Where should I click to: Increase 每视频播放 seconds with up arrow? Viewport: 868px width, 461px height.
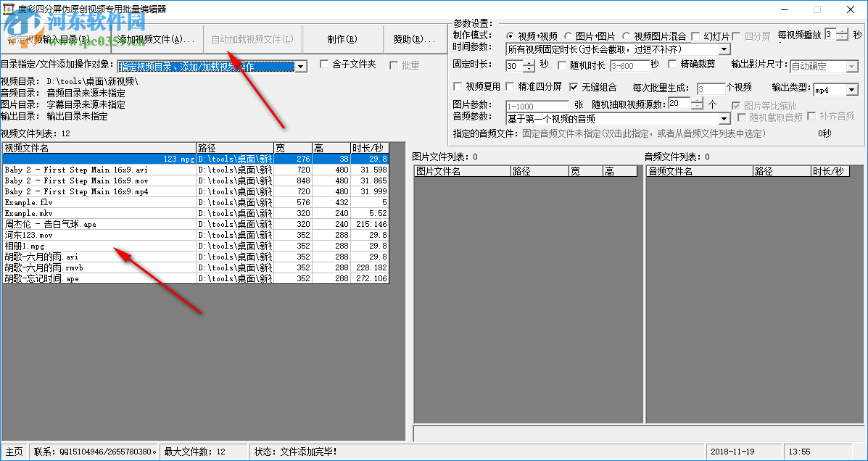point(842,32)
